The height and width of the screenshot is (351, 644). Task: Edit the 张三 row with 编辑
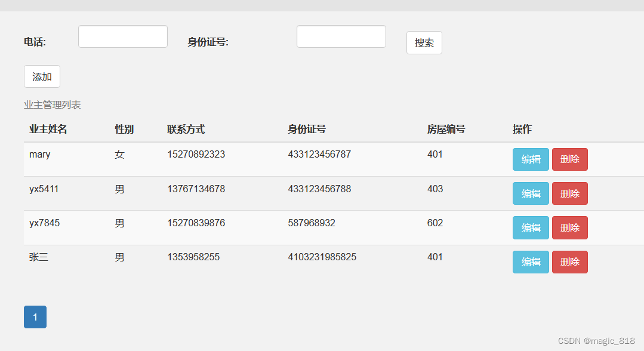(x=531, y=262)
